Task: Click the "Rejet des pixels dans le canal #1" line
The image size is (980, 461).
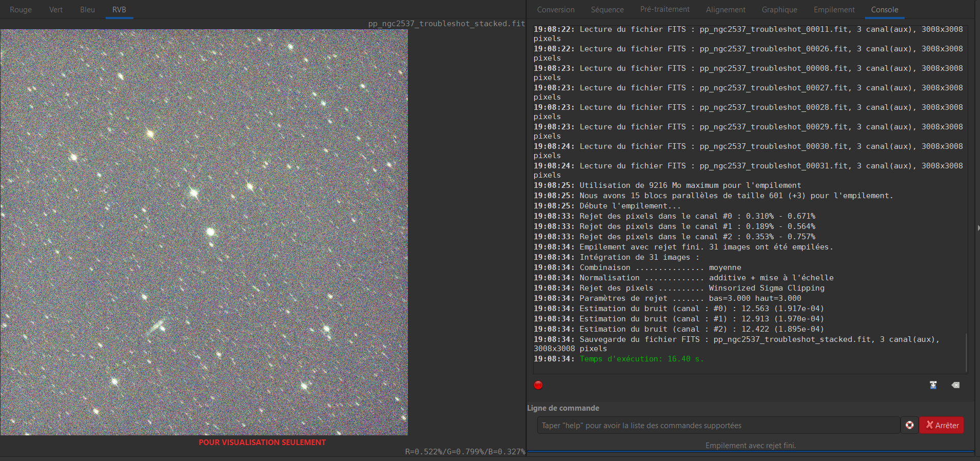Action: pos(674,226)
